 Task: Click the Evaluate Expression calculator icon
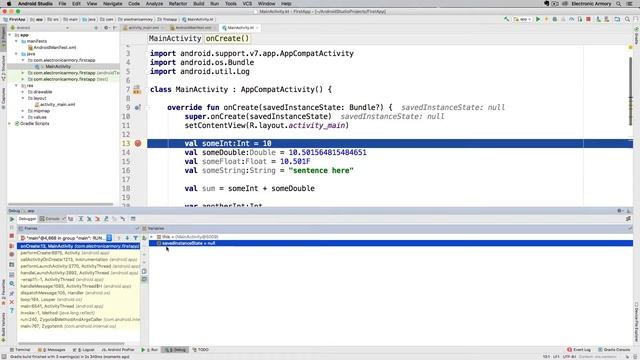pos(133,219)
